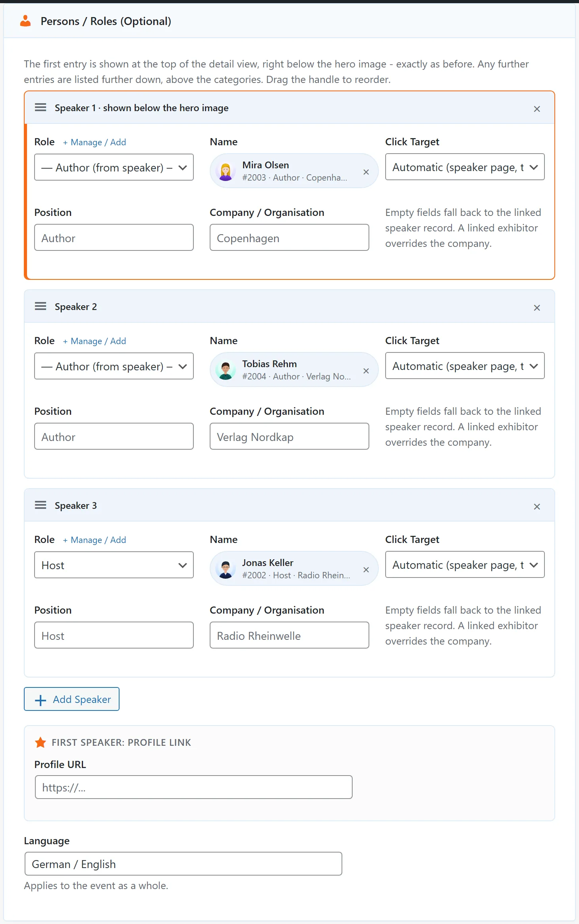The width and height of the screenshot is (579, 924).
Task: Open Manage / Add roles link in Speaker 3
Action: (x=95, y=540)
